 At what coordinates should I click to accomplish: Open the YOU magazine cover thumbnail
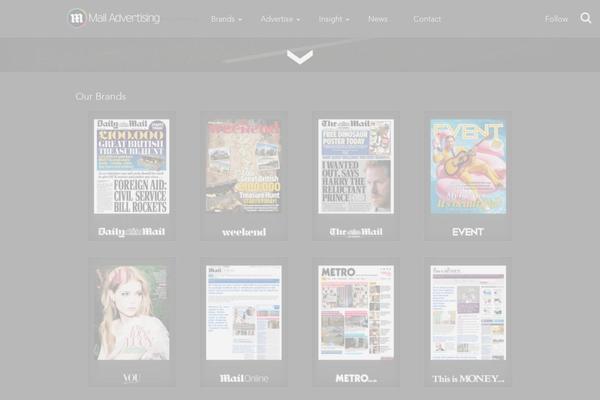pos(132,312)
